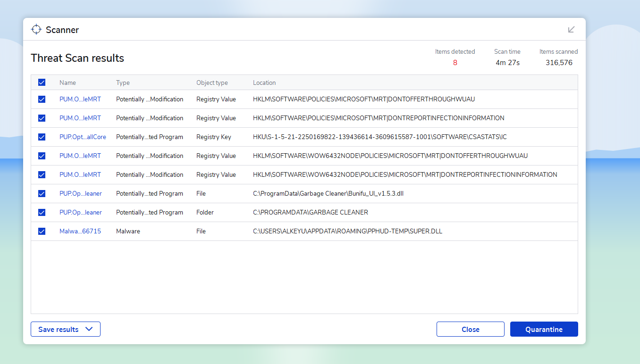Select the PPHUD-TEMP\SUPER.DLL file path
This screenshot has width=640, height=364.
point(347,232)
